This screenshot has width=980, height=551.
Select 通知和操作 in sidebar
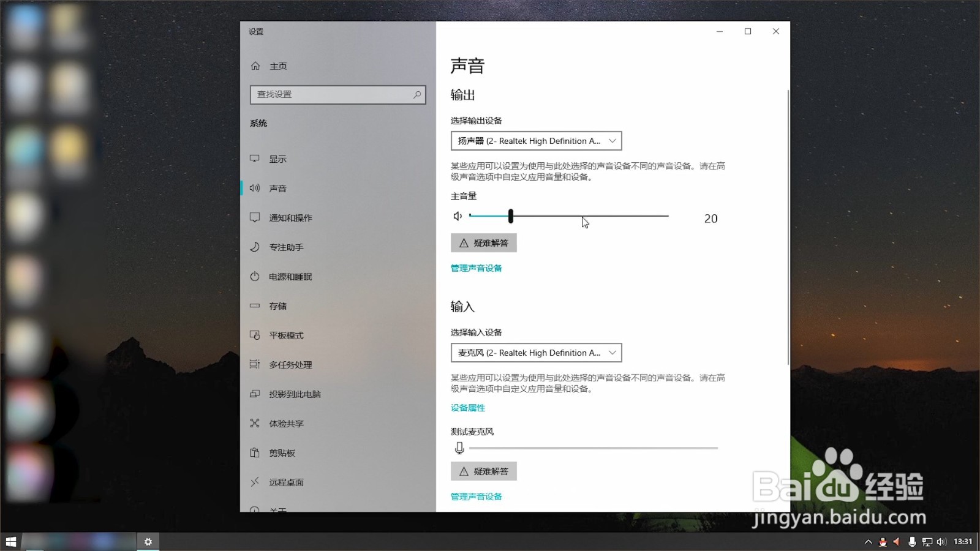(291, 218)
